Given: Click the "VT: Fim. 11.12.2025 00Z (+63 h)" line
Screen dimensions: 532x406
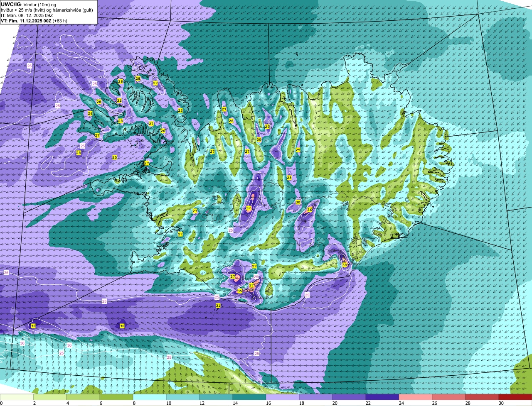Looking at the screenshot, I should [34, 20].
